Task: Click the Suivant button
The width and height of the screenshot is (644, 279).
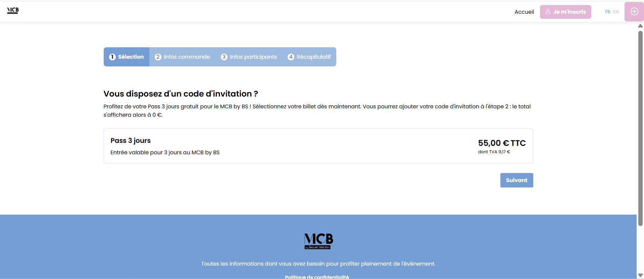Action: [516, 180]
